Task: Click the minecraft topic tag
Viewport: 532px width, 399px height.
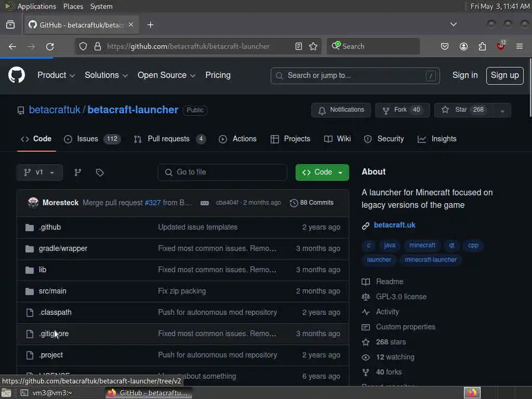Action: tap(422, 245)
